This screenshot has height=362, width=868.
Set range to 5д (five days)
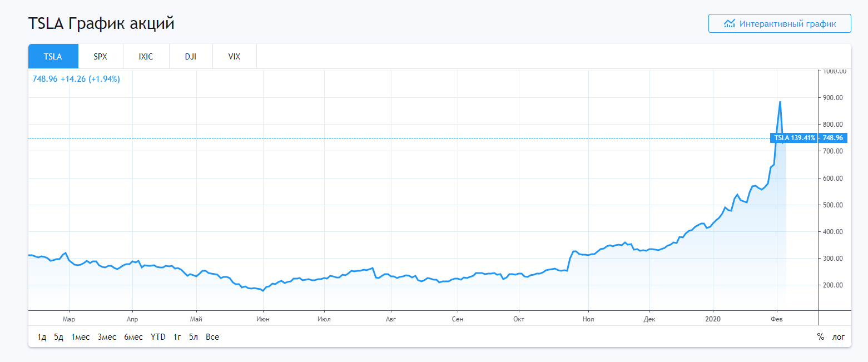[59, 337]
